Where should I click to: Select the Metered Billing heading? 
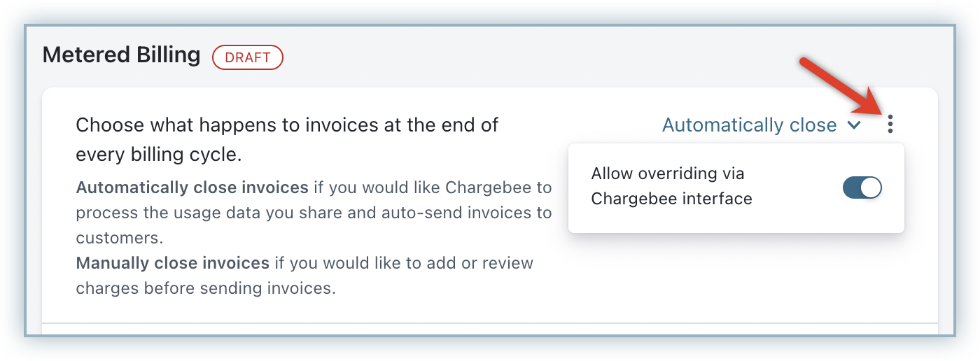point(121,55)
